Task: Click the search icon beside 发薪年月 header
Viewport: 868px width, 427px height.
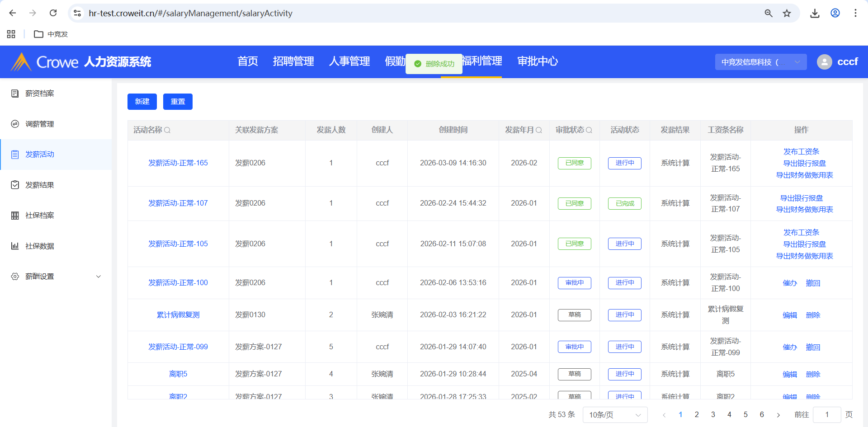Action: (539, 130)
